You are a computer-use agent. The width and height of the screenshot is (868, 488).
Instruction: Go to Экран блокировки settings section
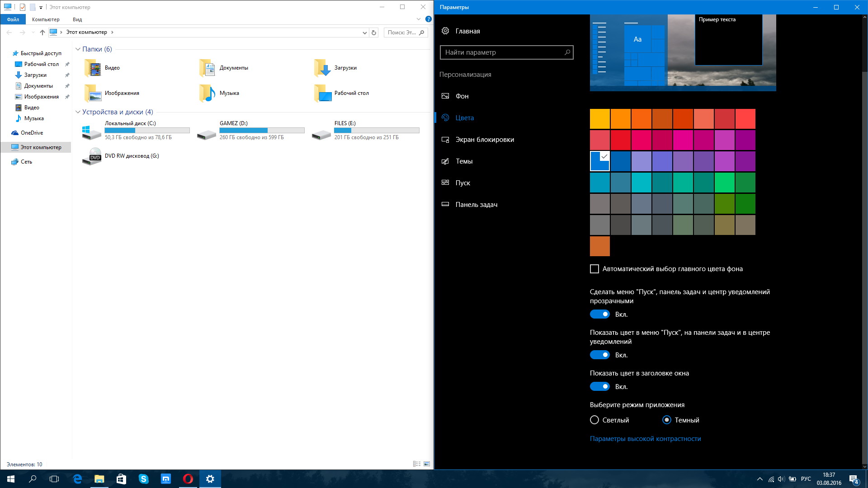[485, 140]
